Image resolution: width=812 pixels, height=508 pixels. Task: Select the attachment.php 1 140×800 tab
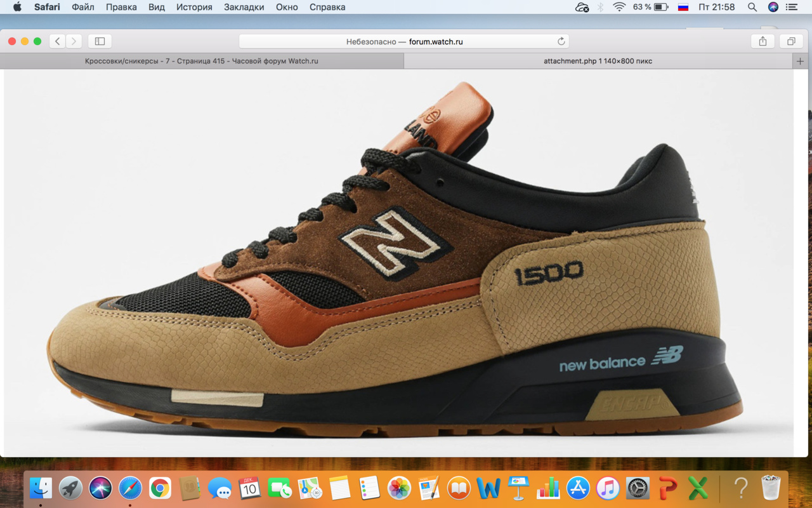pos(598,61)
